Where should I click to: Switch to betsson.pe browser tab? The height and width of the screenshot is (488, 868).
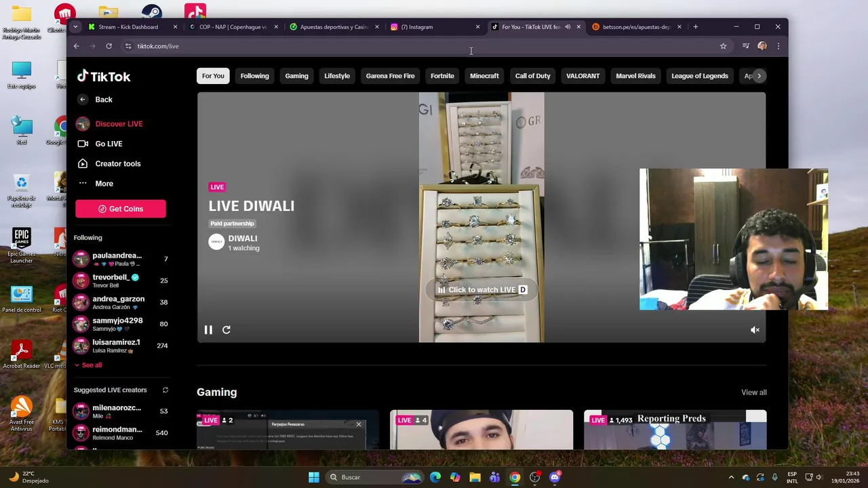coord(636,27)
